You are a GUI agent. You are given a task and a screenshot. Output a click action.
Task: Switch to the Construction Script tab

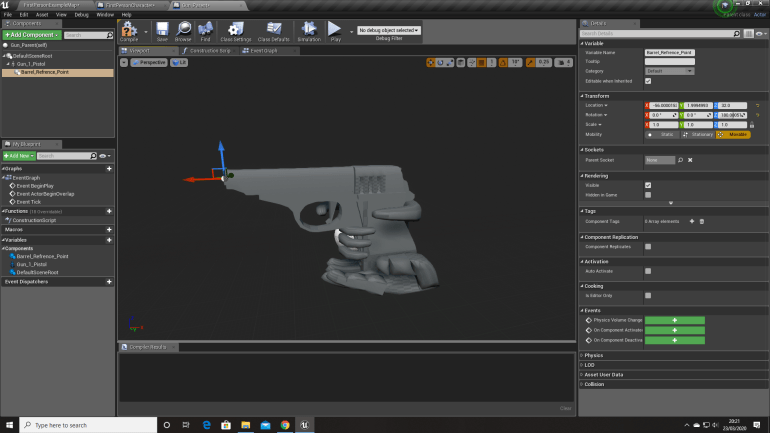coord(210,51)
